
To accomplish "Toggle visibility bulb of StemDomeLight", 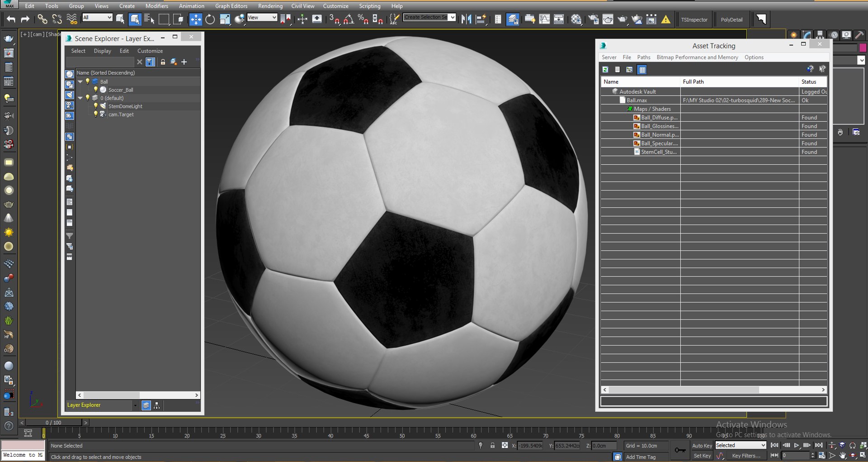I will tap(96, 106).
